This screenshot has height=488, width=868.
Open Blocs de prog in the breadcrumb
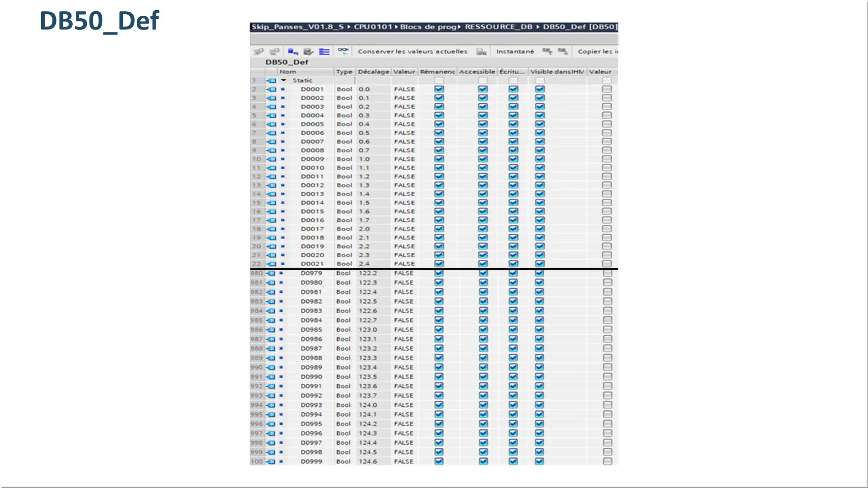click(x=428, y=27)
